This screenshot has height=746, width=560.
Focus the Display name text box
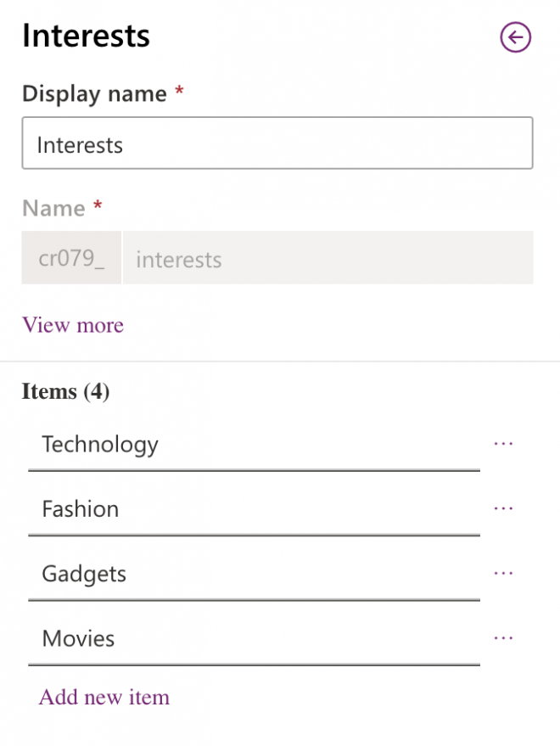point(277,144)
